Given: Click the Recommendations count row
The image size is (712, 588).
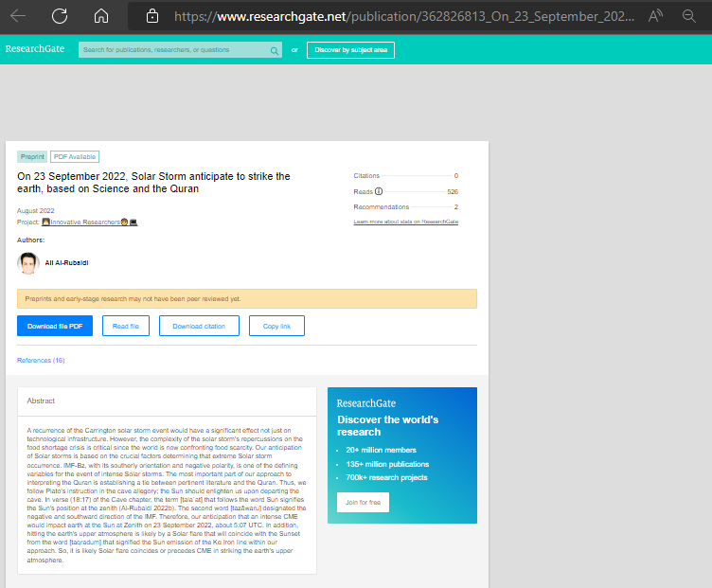Looking at the screenshot, I should (x=406, y=207).
